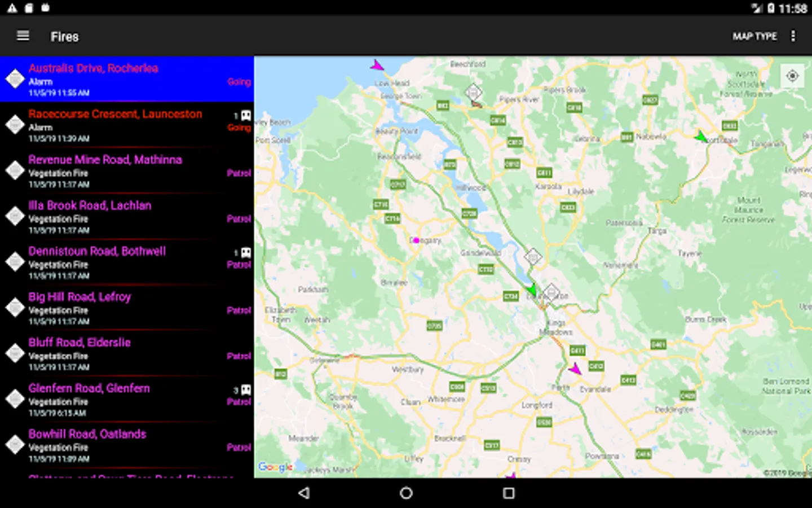Open MAP TYPE options
The height and width of the screenshot is (508, 812).
(x=754, y=36)
